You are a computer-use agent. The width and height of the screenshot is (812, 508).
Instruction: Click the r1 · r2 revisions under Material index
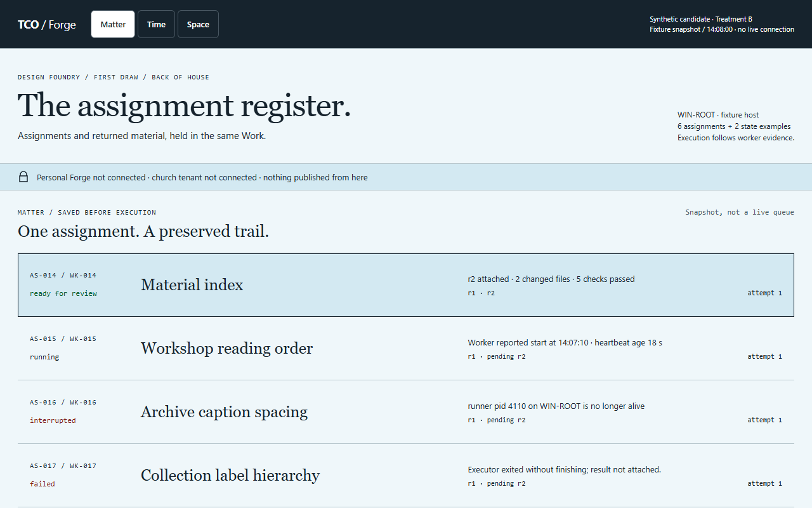[x=481, y=293]
